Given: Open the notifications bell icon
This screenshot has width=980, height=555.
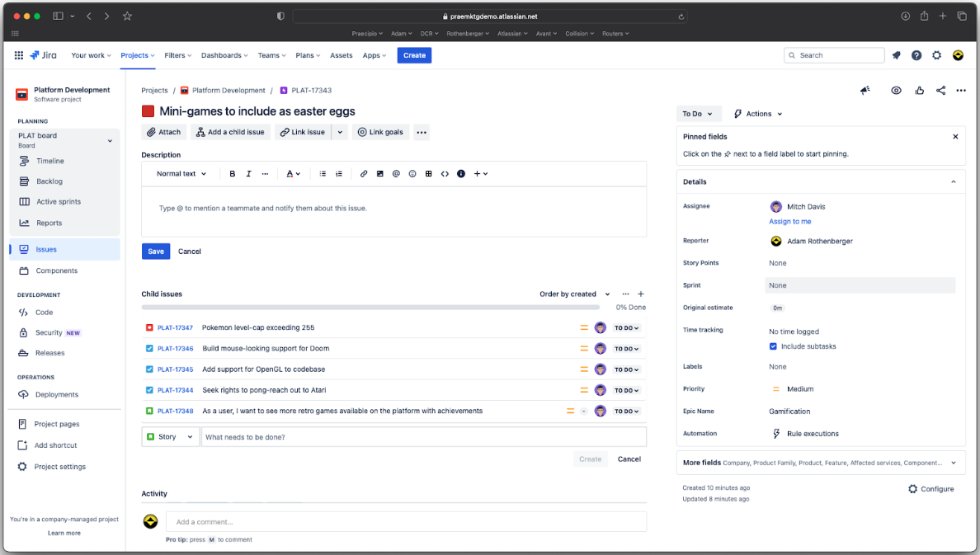Looking at the screenshot, I should tap(896, 55).
